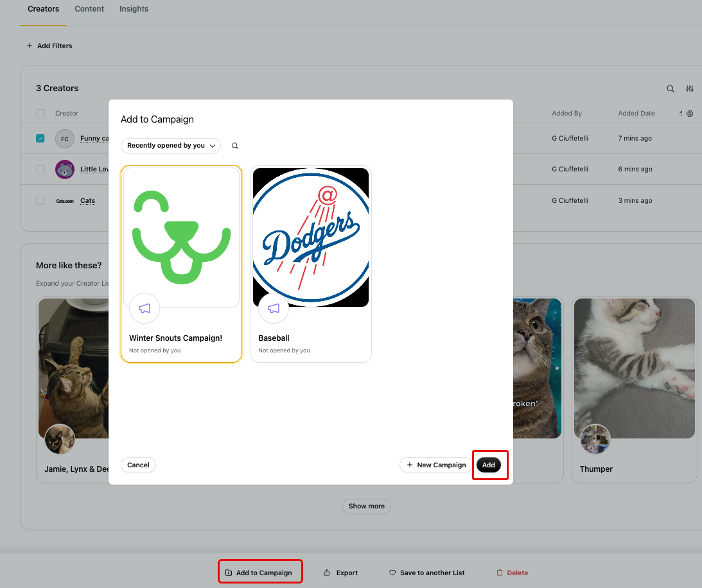
Task: Click Thumper profile avatar
Action: click(595, 439)
